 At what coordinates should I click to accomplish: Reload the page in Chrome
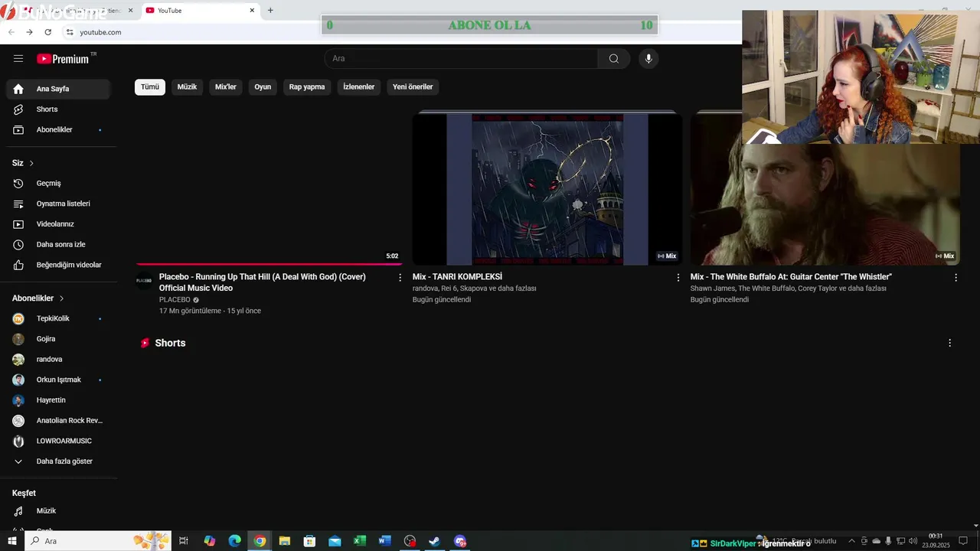[x=47, y=32]
